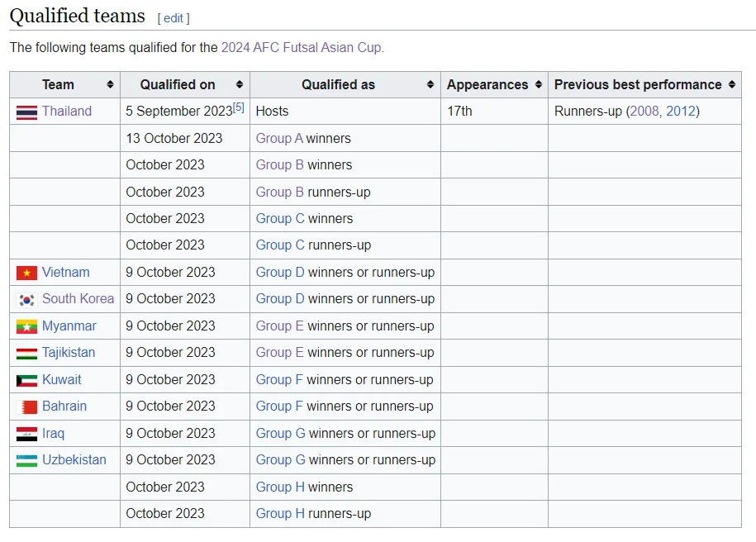The image size is (756, 542).
Task: Sort by Previous best performance column
Action: (x=731, y=85)
